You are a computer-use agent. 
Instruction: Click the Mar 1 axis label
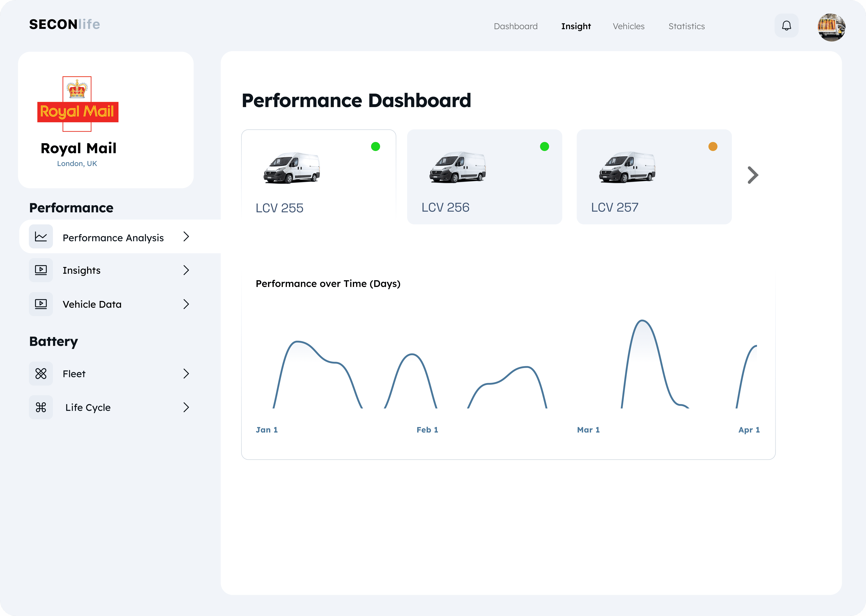588,430
